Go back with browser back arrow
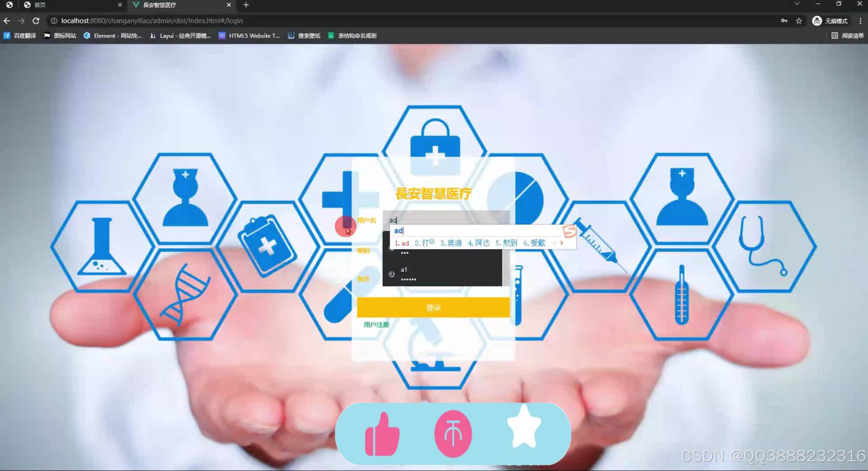This screenshot has width=868, height=471. [7, 21]
